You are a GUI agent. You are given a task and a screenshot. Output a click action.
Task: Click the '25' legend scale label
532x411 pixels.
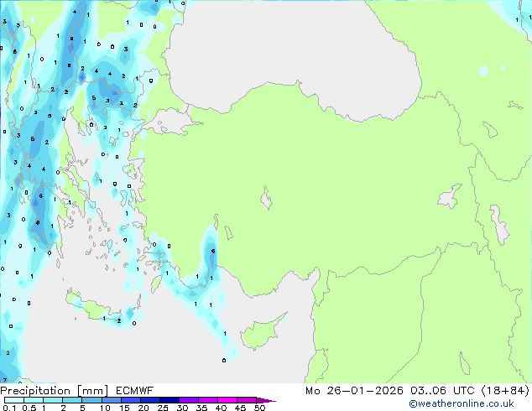tap(163, 408)
